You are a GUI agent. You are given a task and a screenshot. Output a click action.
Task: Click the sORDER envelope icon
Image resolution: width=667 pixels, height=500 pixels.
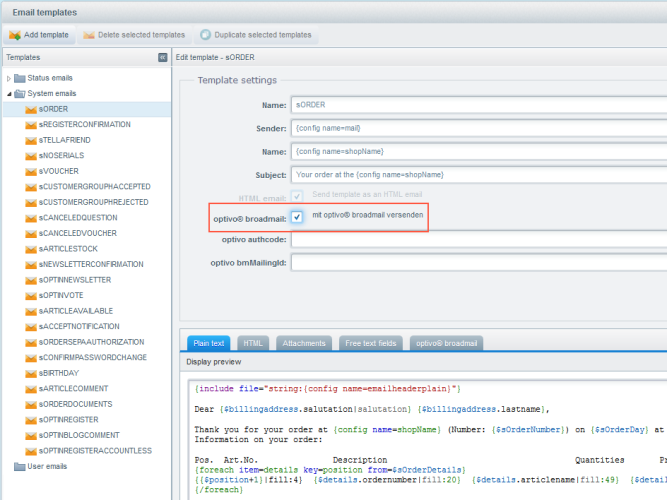pyautogui.click(x=31, y=110)
